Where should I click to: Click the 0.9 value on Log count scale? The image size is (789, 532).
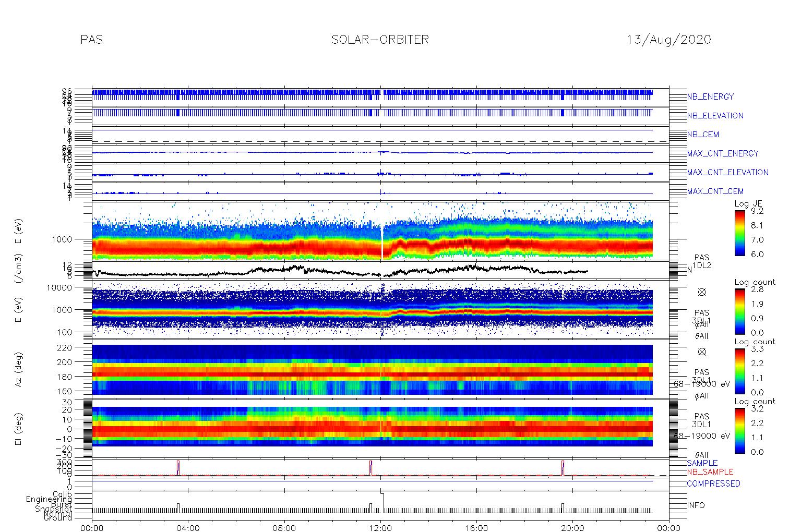757,319
